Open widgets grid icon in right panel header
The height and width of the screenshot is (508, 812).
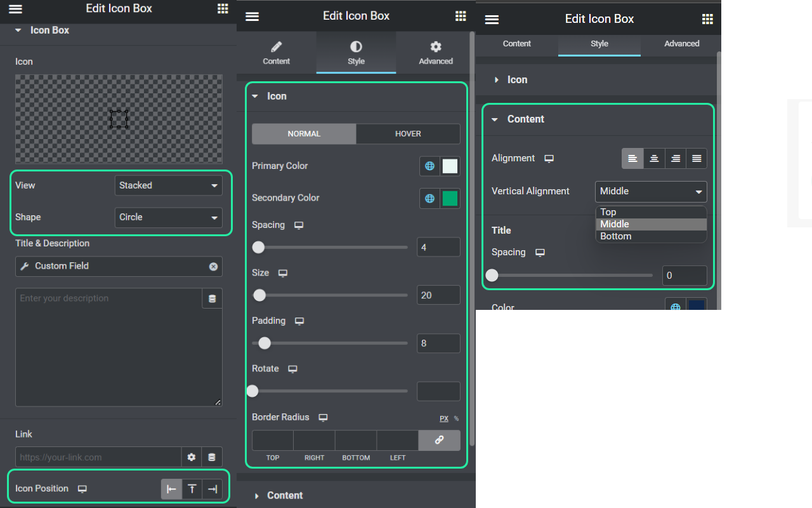[x=707, y=20]
